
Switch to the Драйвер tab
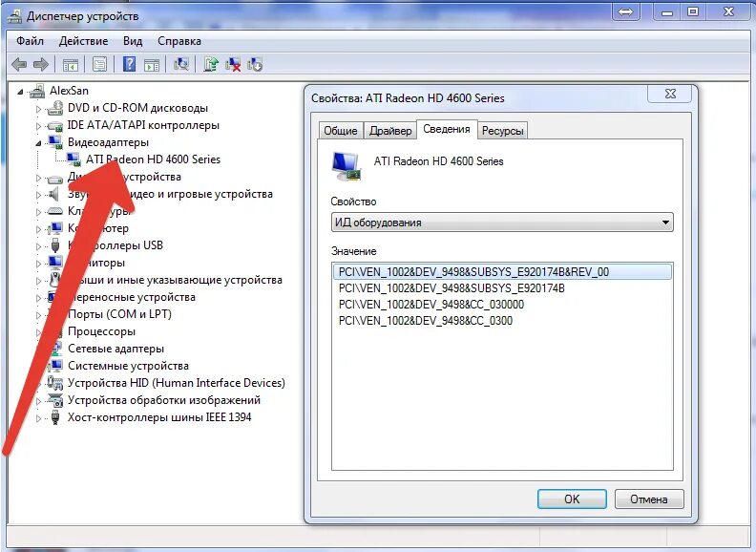[x=390, y=131]
